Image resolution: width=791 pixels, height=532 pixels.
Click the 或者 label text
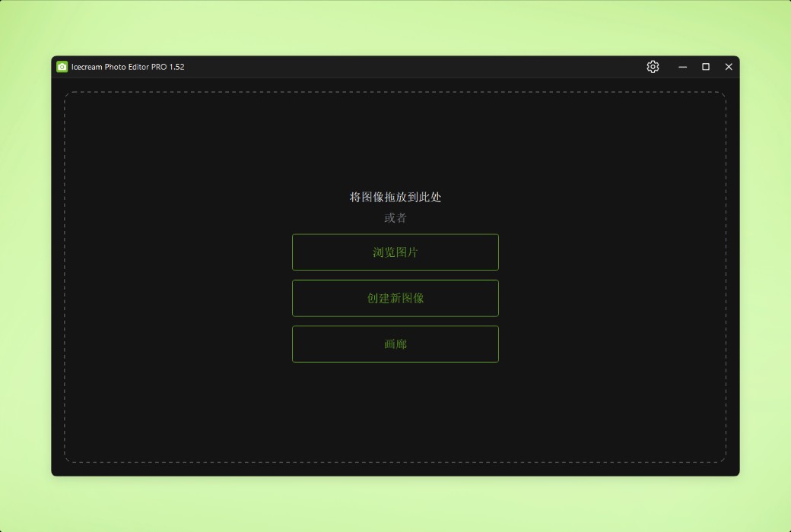tap(395, 218)
